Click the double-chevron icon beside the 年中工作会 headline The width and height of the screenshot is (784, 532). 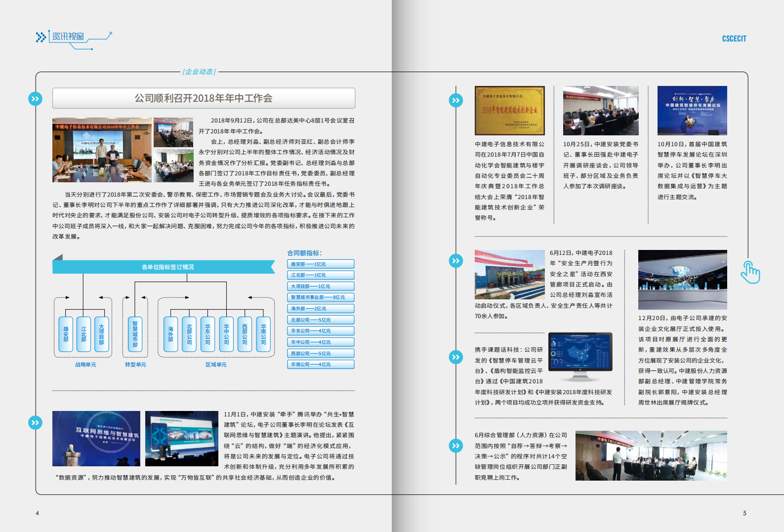(35, 99)
